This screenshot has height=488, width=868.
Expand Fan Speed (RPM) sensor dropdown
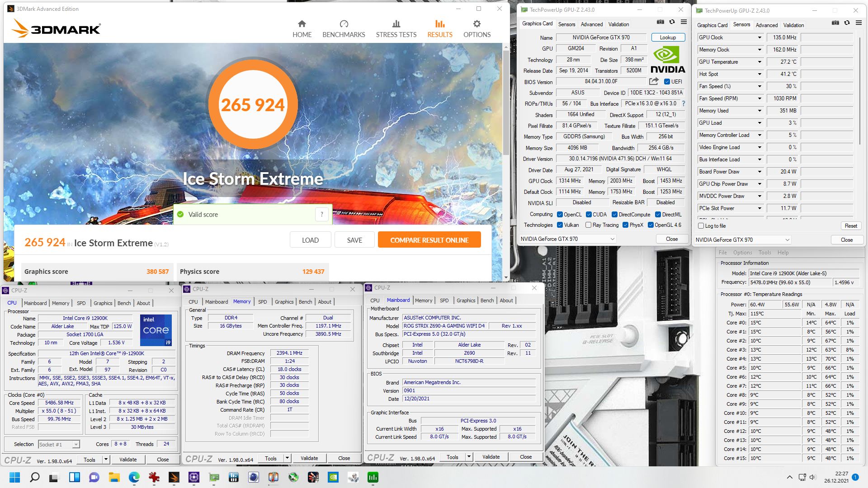point(759,99)
